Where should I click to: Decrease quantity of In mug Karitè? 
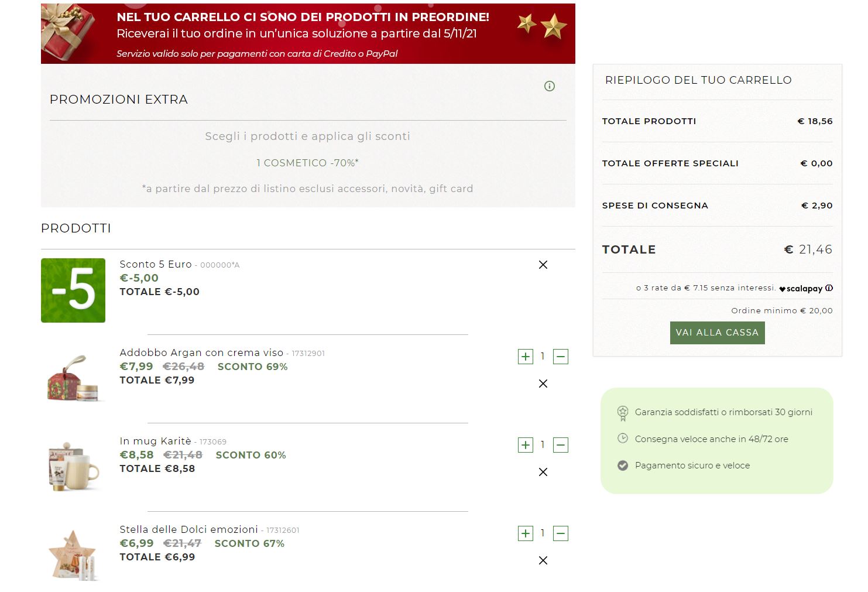click(x=561, y=445)
